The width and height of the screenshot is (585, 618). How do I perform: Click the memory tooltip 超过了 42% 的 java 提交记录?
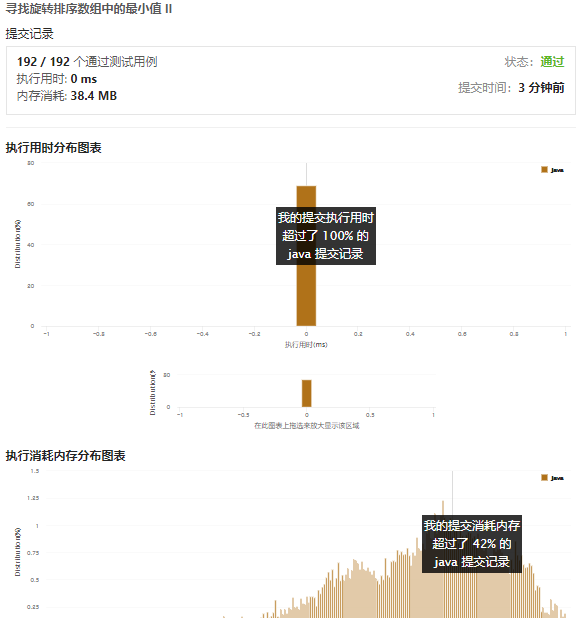pos(472,544)
